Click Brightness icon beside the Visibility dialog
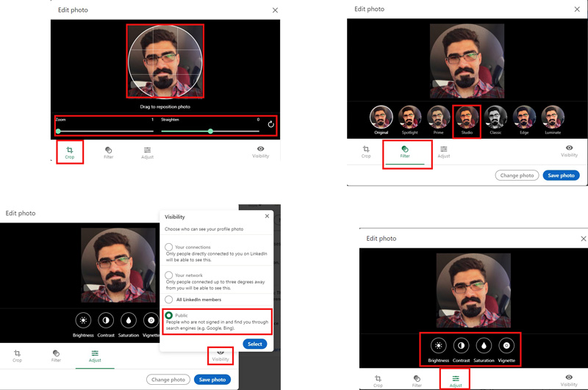This screenshot has width=588, height=390. coord(83,320)
